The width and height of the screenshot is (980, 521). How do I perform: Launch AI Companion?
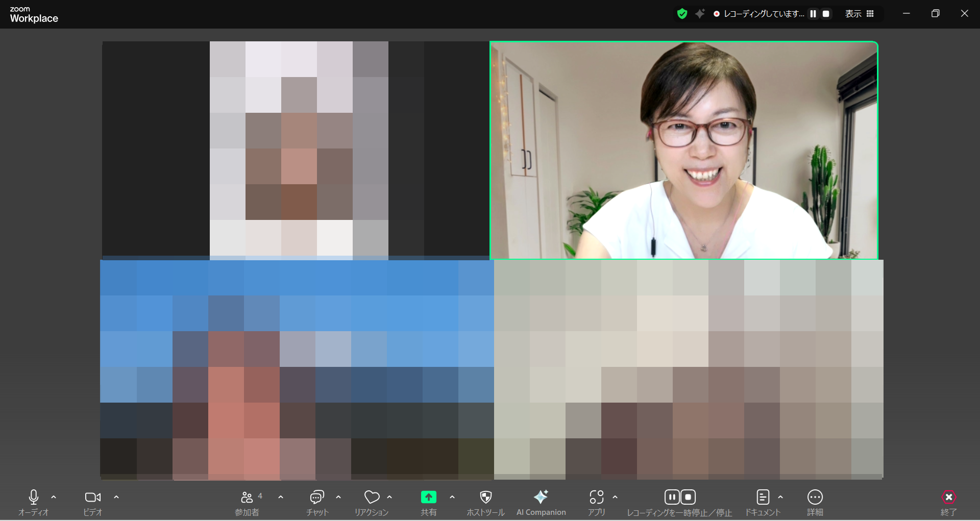coord(541,498)
